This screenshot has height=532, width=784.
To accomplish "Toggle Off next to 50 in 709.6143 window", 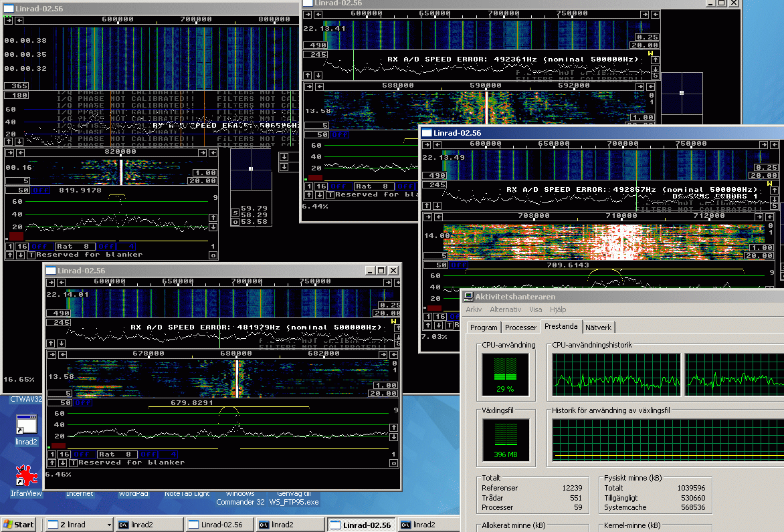I will (x=458, y=265).
